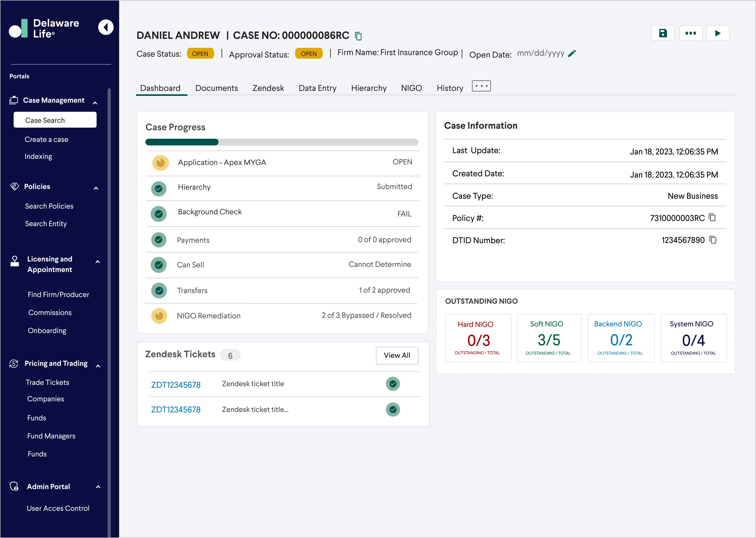Collapse the Case Management section chevron

pyautogui.click(x=95, y=103)
